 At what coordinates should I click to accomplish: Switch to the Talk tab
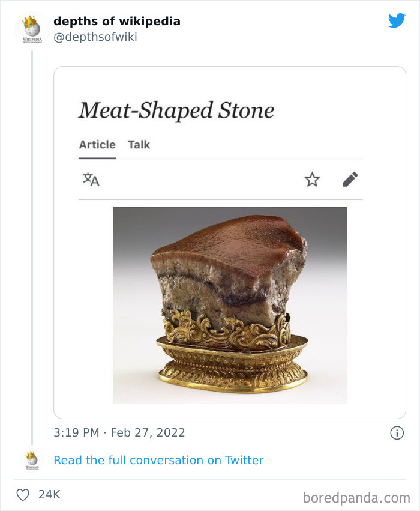pos(139,145)
